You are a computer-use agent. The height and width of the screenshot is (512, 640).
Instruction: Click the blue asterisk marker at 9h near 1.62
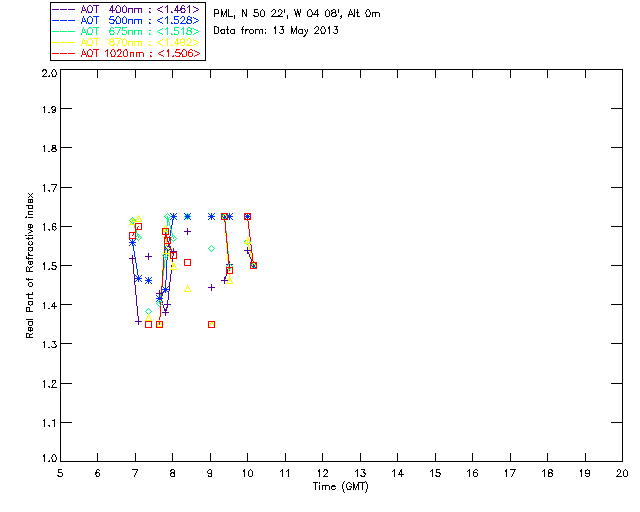tap(211, 216)
